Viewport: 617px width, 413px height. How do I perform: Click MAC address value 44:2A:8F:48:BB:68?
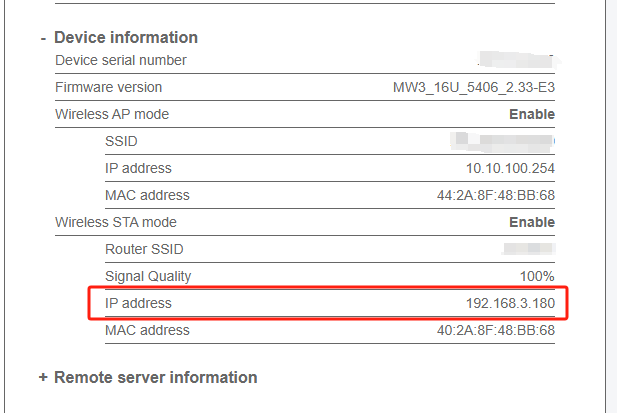495,195
